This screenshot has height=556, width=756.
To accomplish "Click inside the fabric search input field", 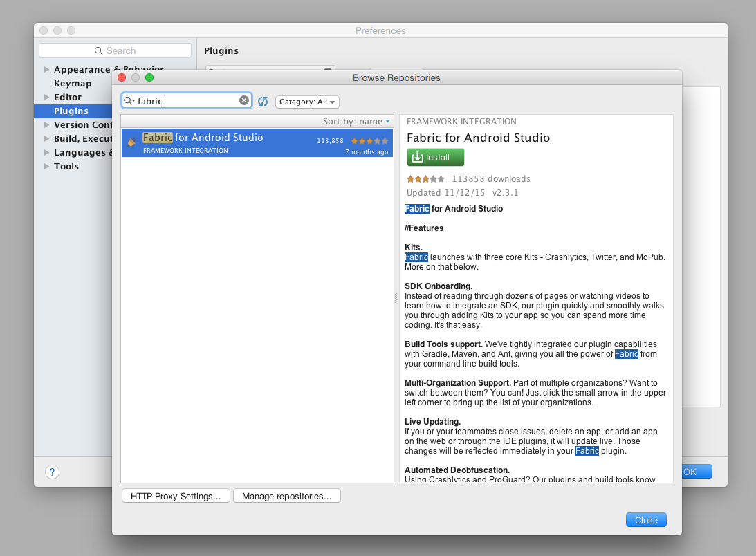I will [187, 100].
